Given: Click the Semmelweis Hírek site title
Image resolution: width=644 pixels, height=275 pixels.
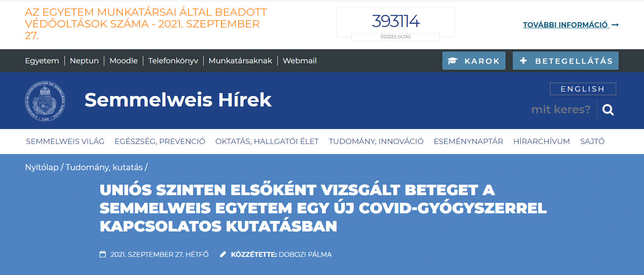Looking at the screenshot, I should coord(178,100).
